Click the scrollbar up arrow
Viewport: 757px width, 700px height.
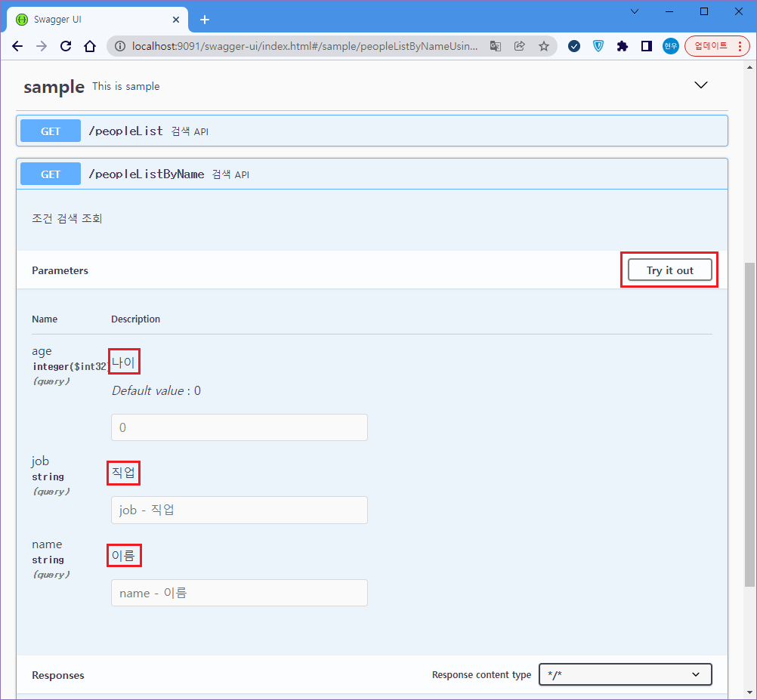click(749, 67)
